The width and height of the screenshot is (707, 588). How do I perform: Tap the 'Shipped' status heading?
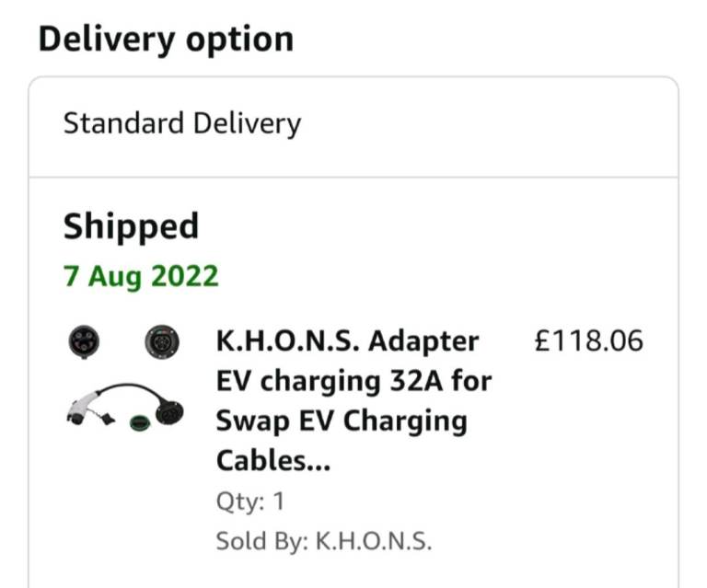131,226
